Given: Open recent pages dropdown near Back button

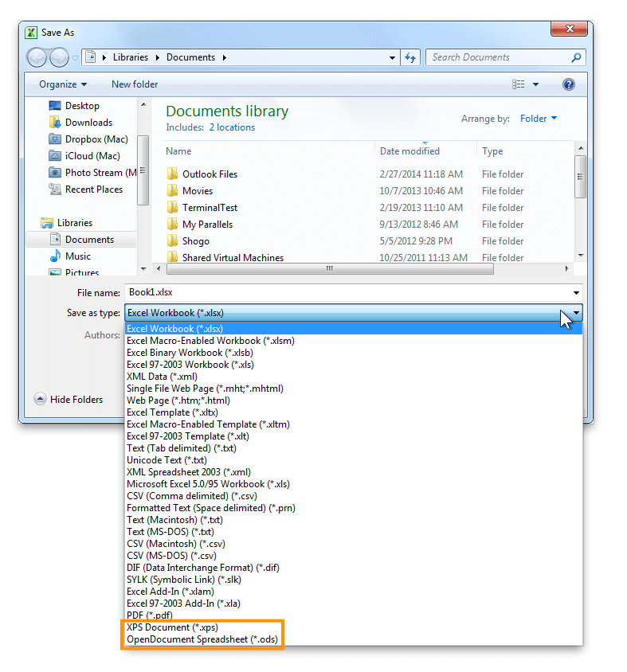Looking at the screenshot, I should point(75,58).
